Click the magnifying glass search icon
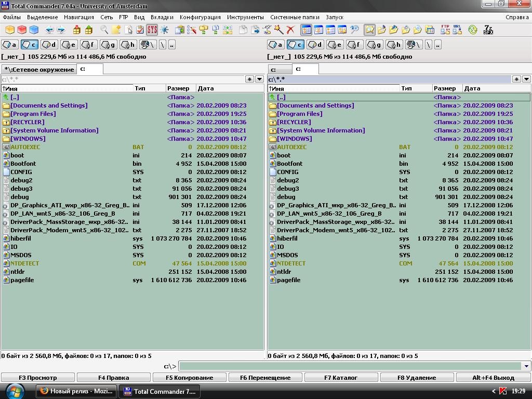The width and height of the screenshot is (532, 399). [x=104, y=30]
